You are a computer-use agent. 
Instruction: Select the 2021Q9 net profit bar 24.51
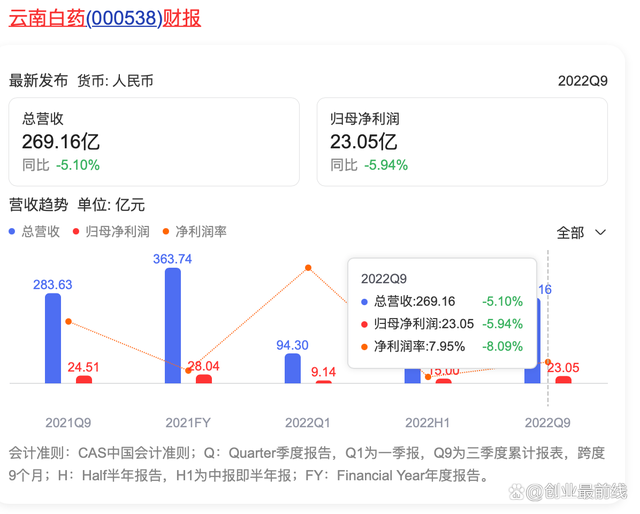(x=84, y=380)
